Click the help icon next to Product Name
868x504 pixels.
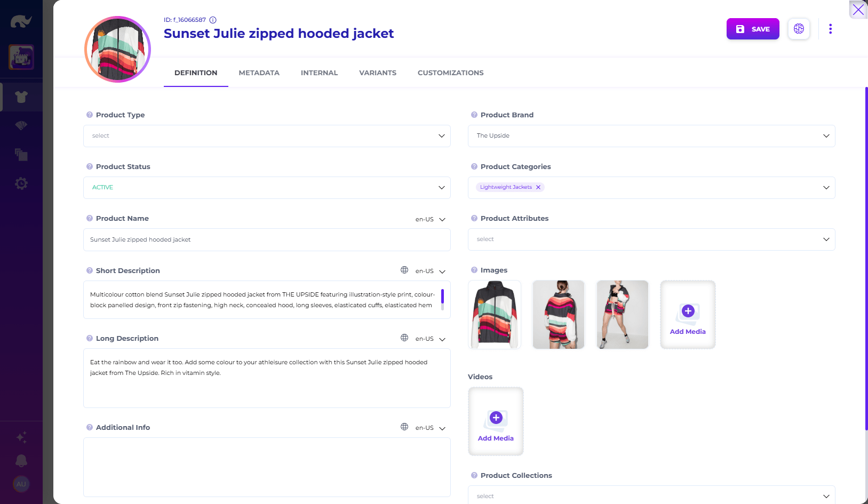click(x=90, y=218)
